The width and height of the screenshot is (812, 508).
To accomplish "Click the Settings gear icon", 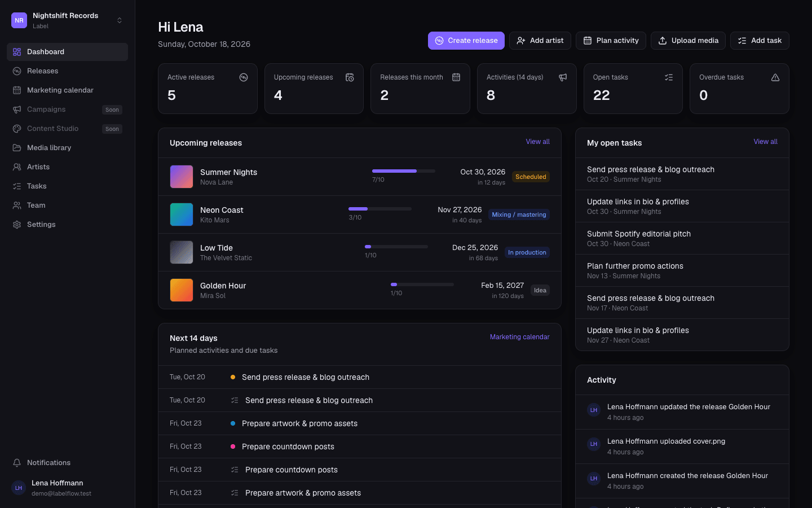I will click(17, 225).
